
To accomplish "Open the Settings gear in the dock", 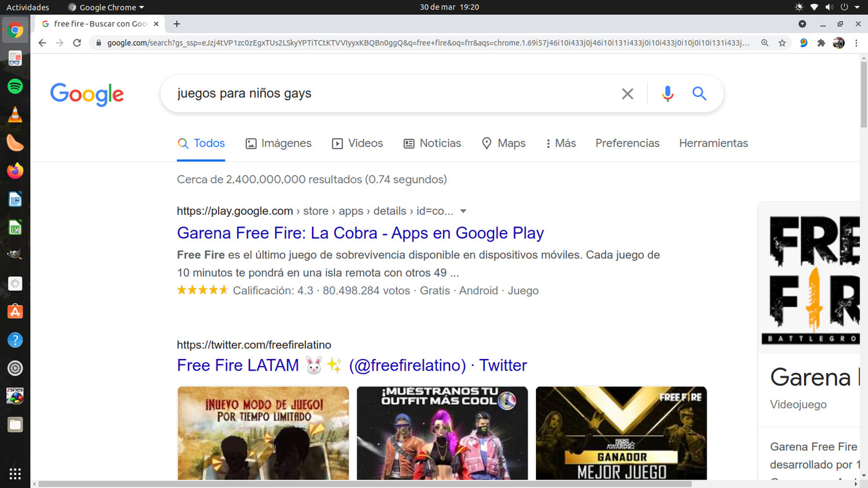I will point(15,368).
